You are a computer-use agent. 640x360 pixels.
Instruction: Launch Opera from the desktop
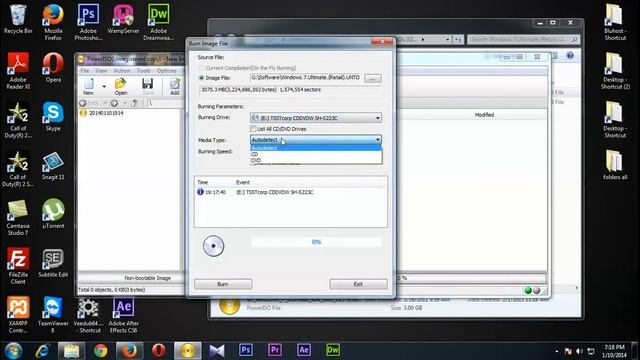coord(53,68)
